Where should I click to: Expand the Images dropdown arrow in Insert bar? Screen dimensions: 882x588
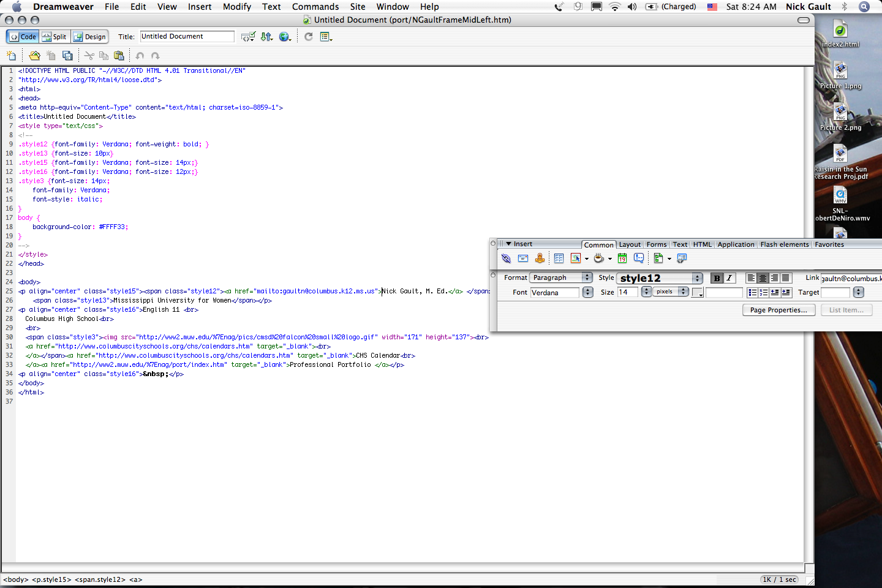click(587, 259)
